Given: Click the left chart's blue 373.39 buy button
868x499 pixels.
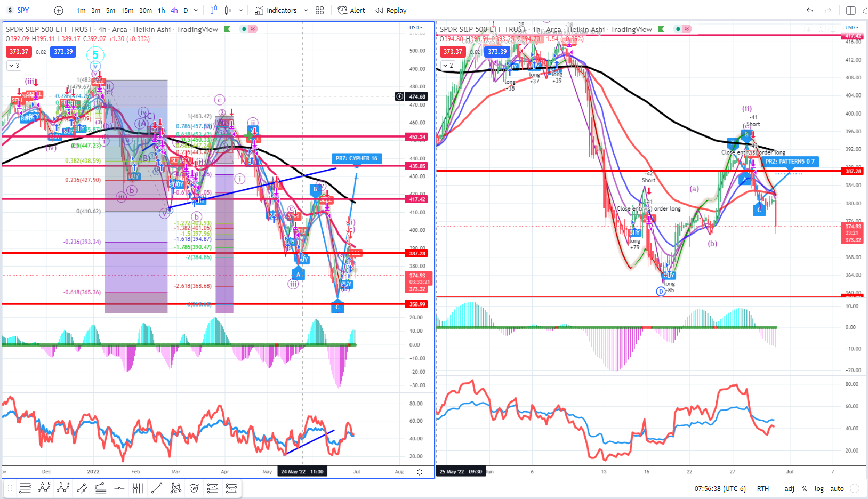Looking at the screenshot, I should 63,52.
